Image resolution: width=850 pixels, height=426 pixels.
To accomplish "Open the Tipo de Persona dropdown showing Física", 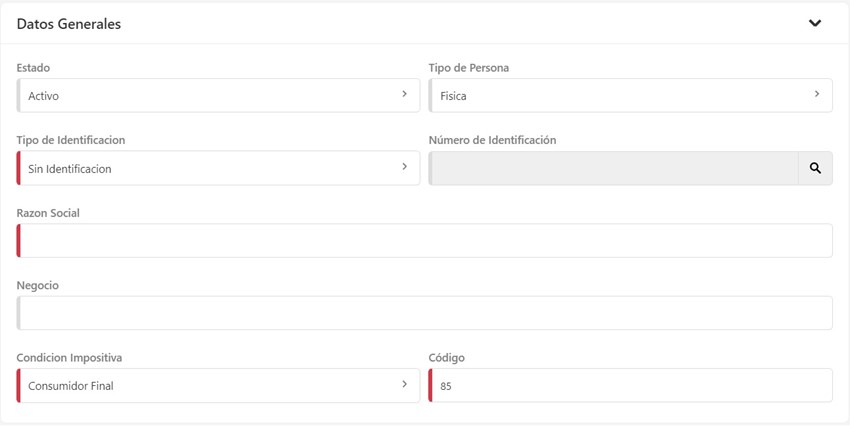I will [x=622, y=96].
